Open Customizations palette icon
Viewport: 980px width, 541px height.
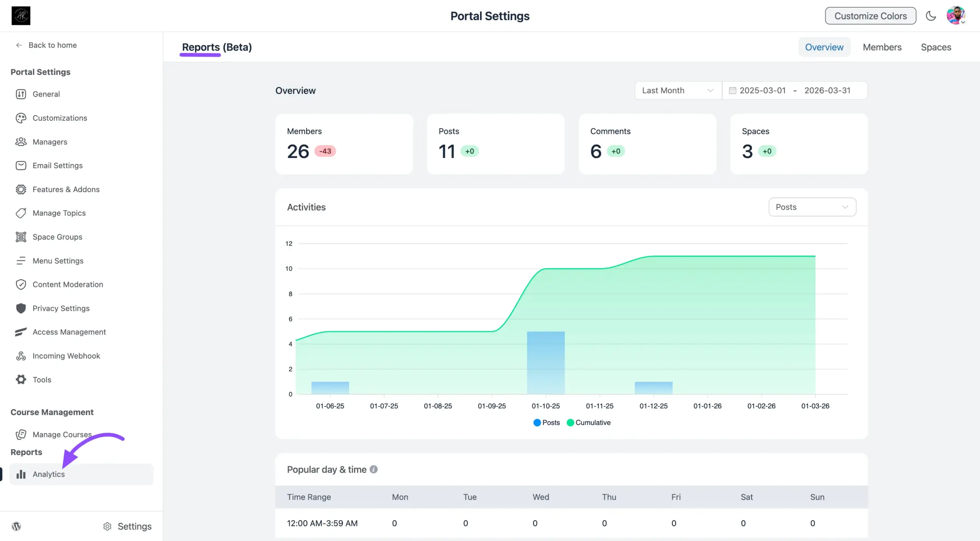21,118
